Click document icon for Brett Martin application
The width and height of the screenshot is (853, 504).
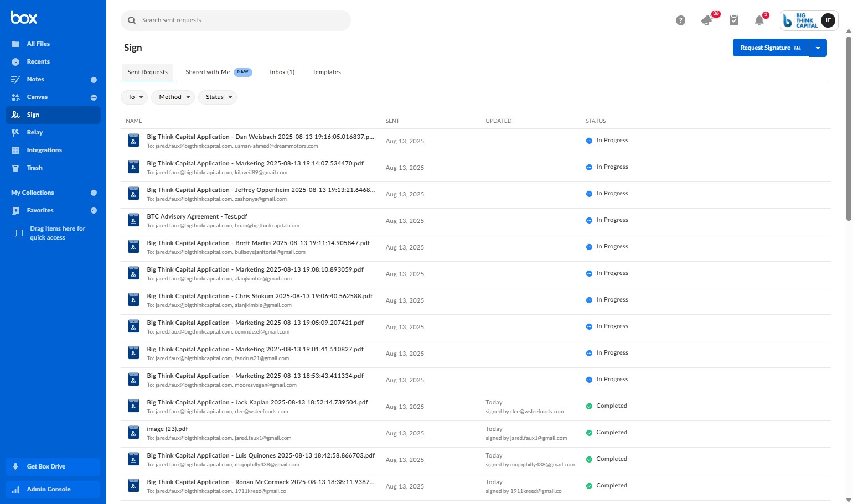[x=134, y=247]
